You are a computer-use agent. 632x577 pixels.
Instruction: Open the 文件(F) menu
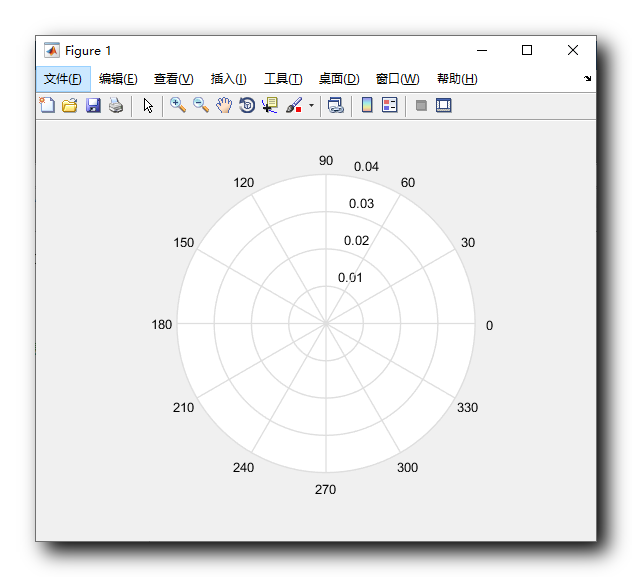pyautogui.click(x=62, y=79)
